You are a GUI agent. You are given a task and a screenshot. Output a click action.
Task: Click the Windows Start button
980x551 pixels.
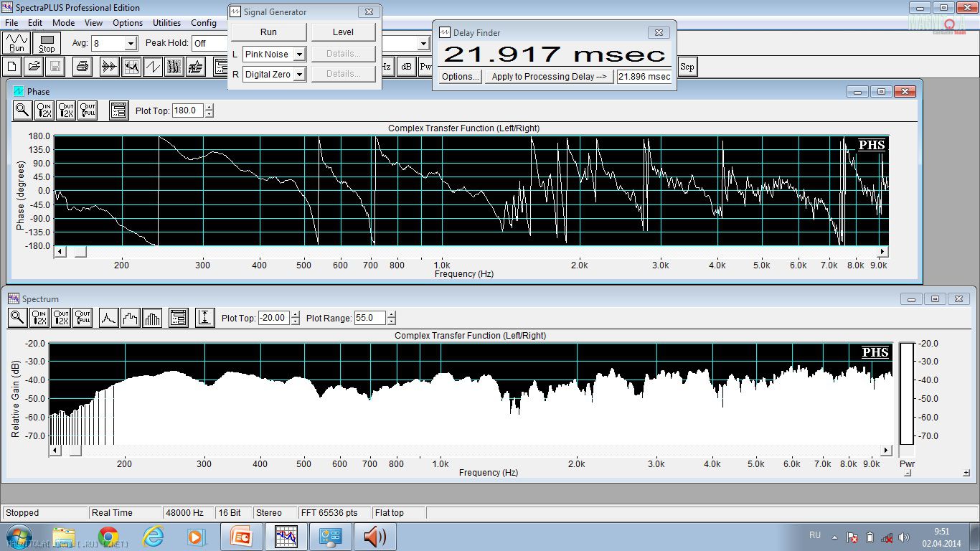click(19, 537)
